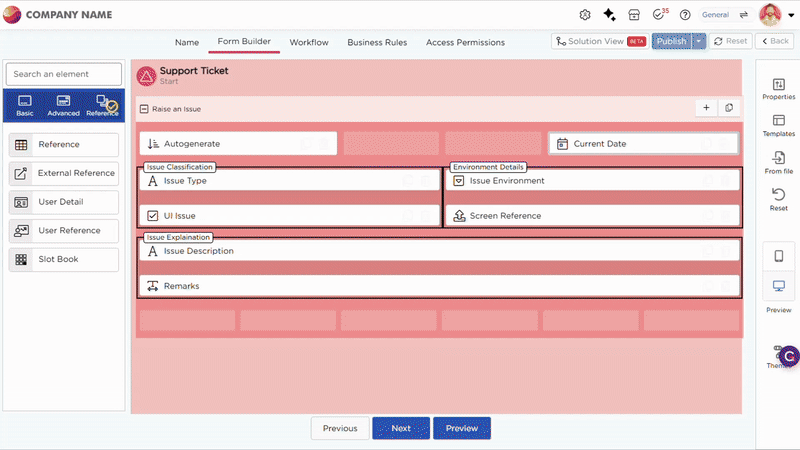Click the Next button
The image size is (800, 450).
click(401, 428)
